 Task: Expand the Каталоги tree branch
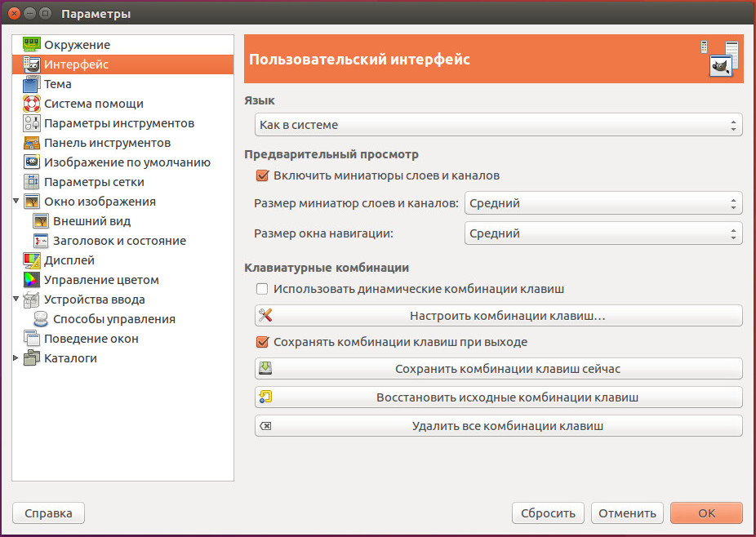coord(16,358)
